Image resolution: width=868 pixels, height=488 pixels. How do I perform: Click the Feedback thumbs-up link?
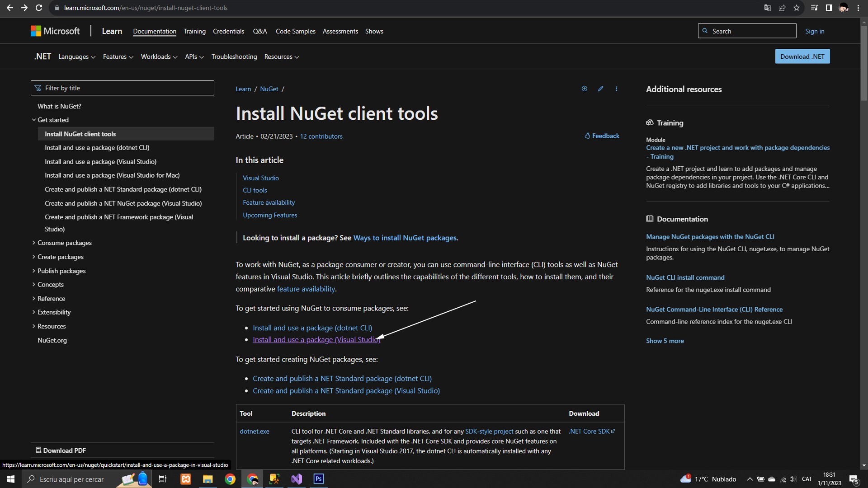(x=602, y=136)
